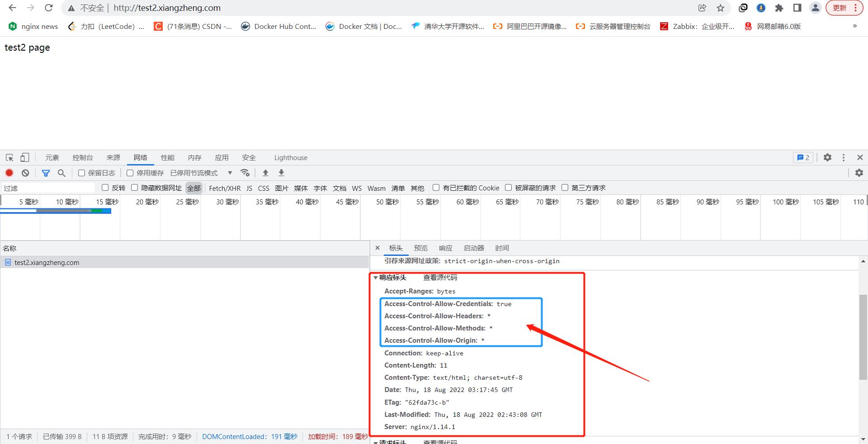Screen dimensions: 868x444
Task: Toggle the device toolbar emulation icon
Action: [x=24, y=157]
